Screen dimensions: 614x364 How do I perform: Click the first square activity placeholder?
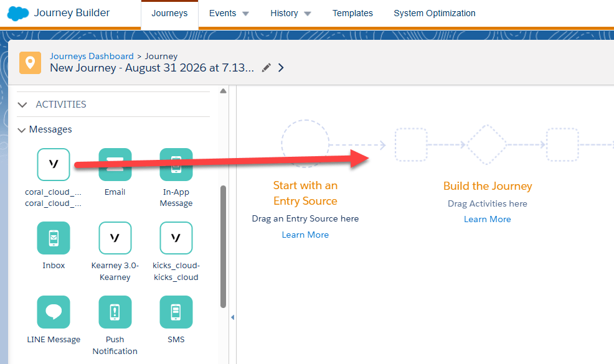411,144
